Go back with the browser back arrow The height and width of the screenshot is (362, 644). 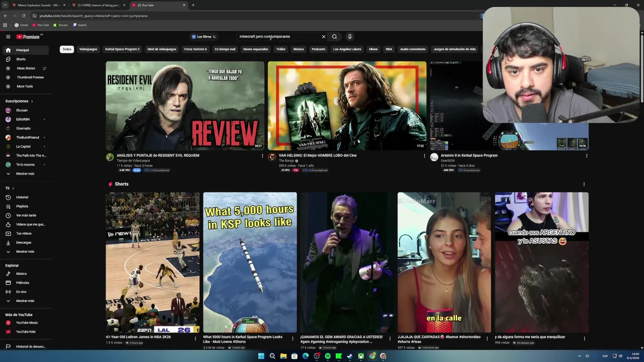[6, 16]
